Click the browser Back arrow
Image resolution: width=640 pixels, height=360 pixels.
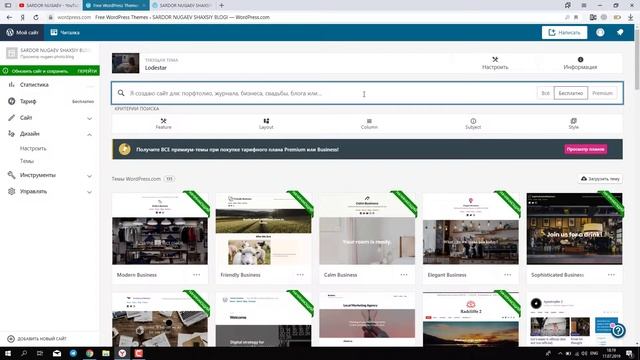click(9, 17)
